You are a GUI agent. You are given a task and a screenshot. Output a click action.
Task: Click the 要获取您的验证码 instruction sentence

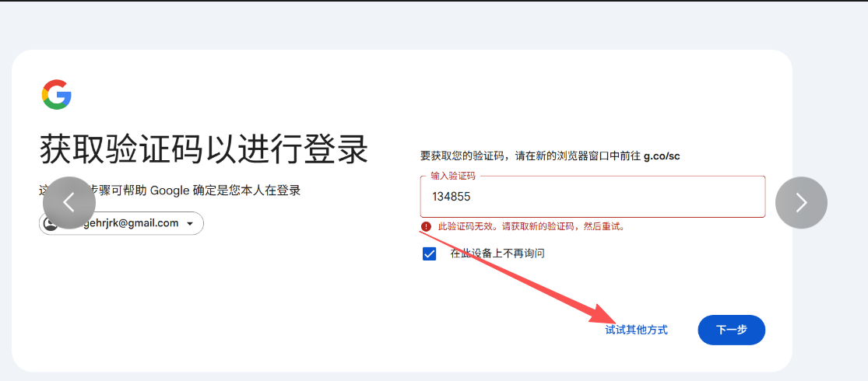tap(550, 156)
